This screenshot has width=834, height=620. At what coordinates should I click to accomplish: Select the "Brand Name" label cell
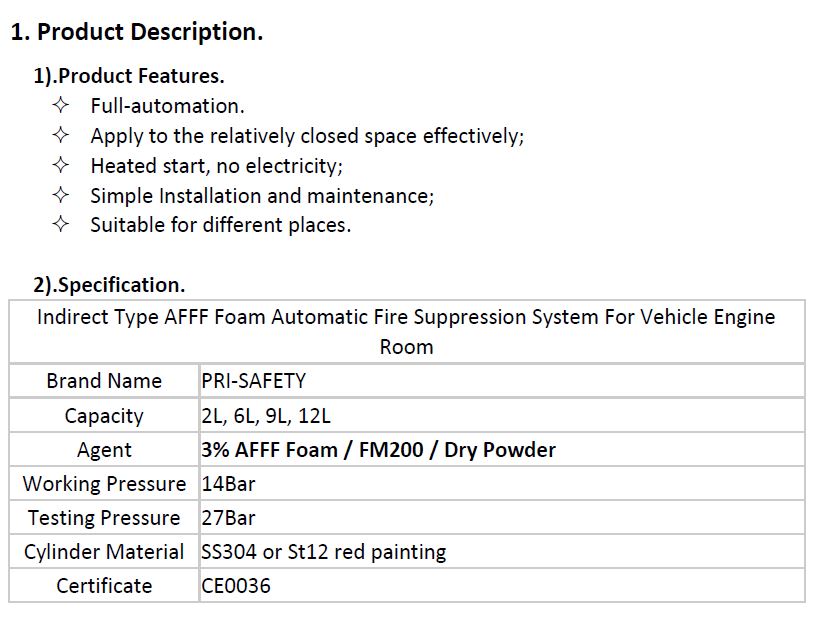(104, 381)
